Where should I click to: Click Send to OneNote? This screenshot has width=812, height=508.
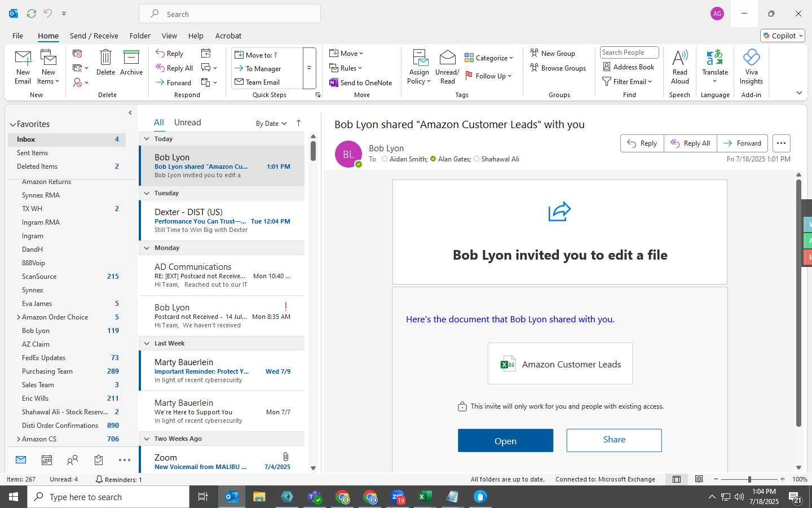click(361, 82)
